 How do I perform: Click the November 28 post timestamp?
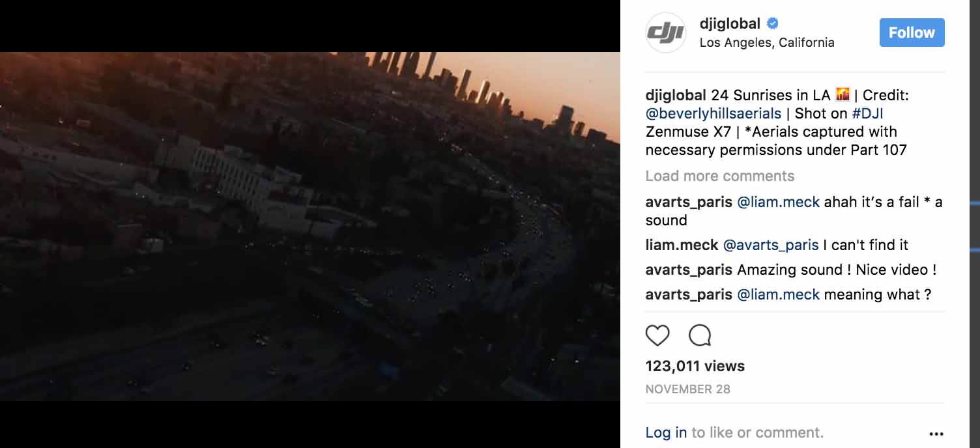(688, 389)
